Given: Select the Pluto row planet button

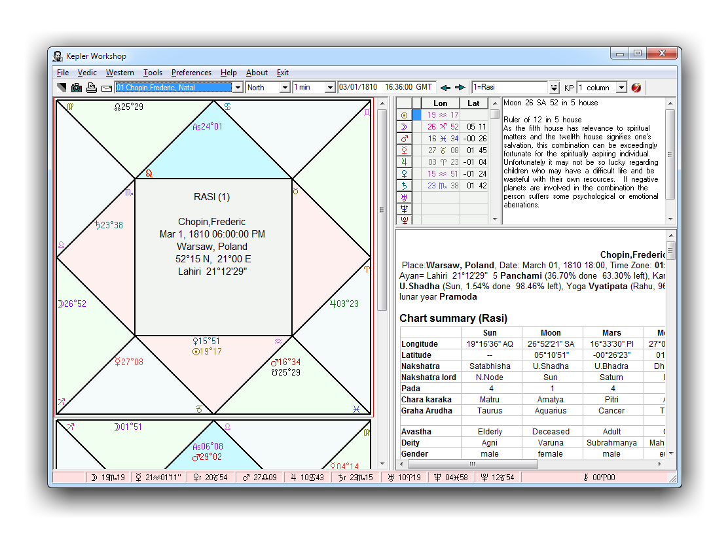Looking at the screenshot, I should tap(405, 220).
